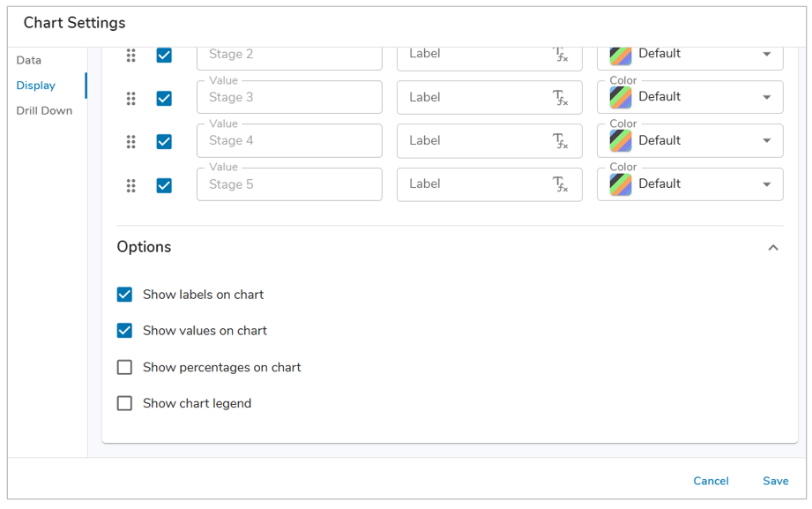Viewport: 812px width, 509px height.
Task: Switch to the Drill Down tab
Action: click(44, 111)
